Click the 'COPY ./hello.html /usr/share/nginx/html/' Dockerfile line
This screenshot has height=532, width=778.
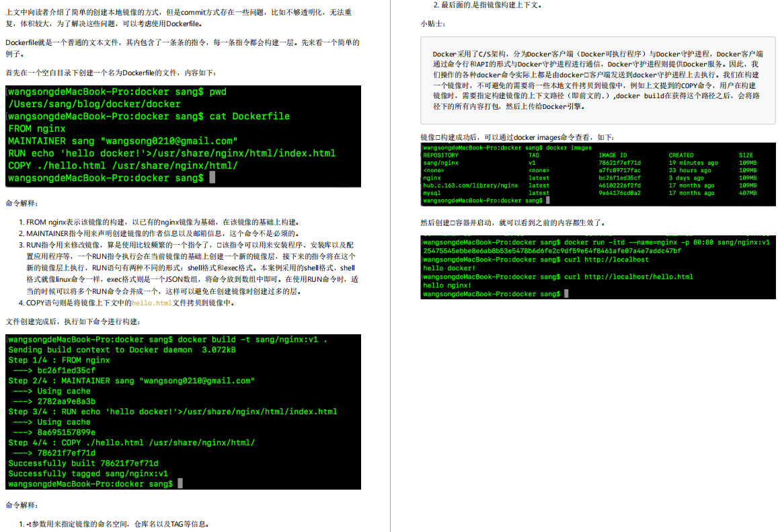tap(122, 165)
